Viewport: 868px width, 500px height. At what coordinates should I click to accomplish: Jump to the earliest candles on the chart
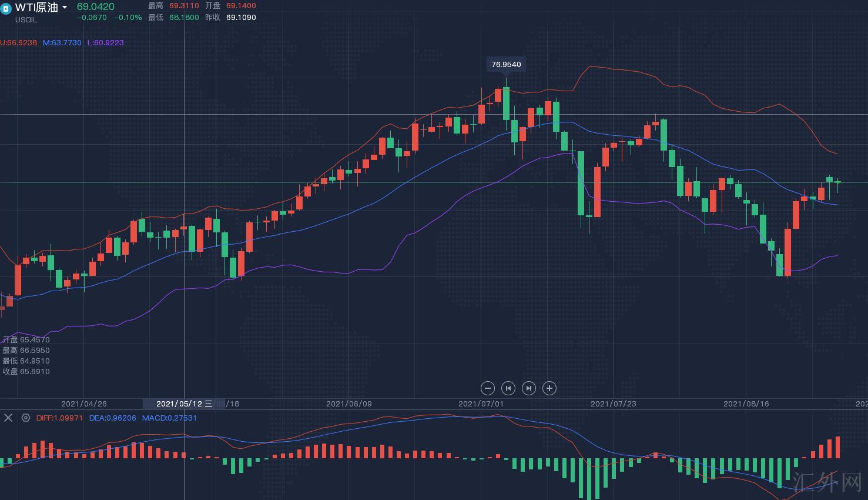(x=508, y=388)
